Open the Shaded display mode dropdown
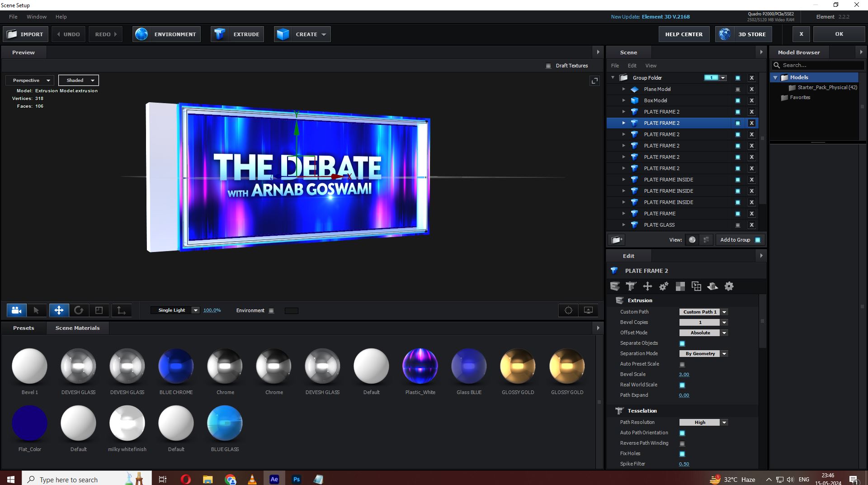Viewport: 868px width, 485px height. click(79, 81)
